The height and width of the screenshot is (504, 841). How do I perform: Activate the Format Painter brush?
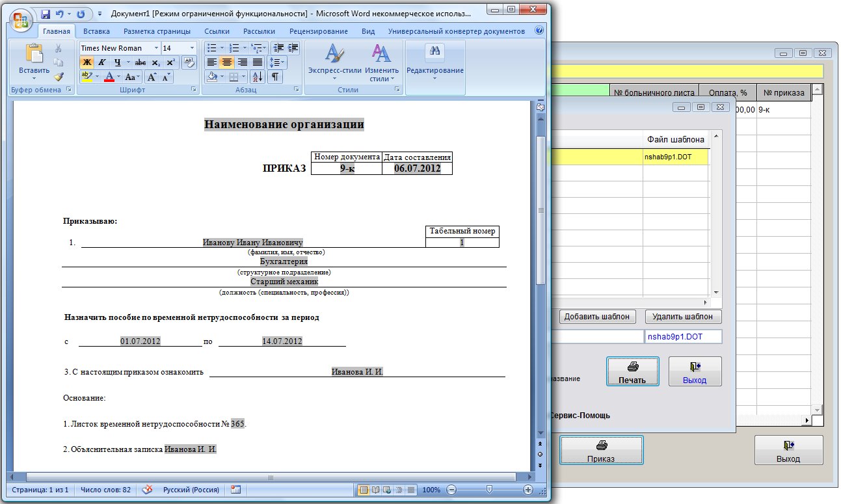click(59, 76)
